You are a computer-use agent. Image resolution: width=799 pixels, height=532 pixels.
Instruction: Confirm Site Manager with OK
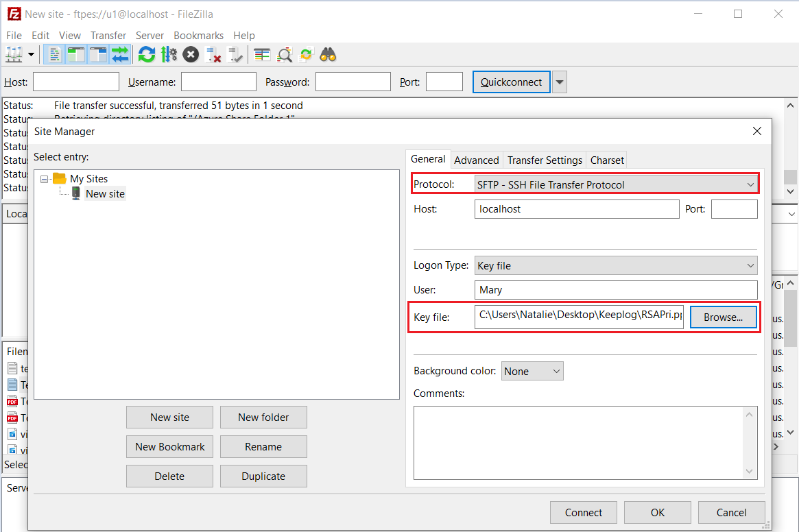(657, 513)
